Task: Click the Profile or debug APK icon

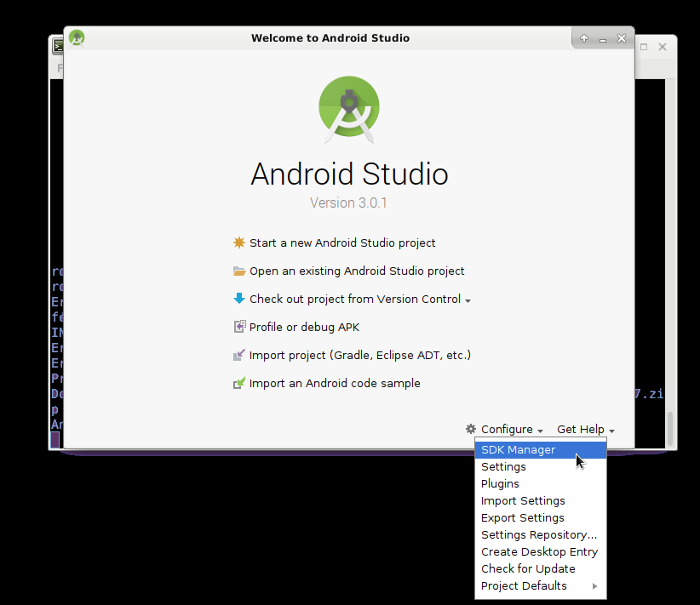Action: pos(239,327)
